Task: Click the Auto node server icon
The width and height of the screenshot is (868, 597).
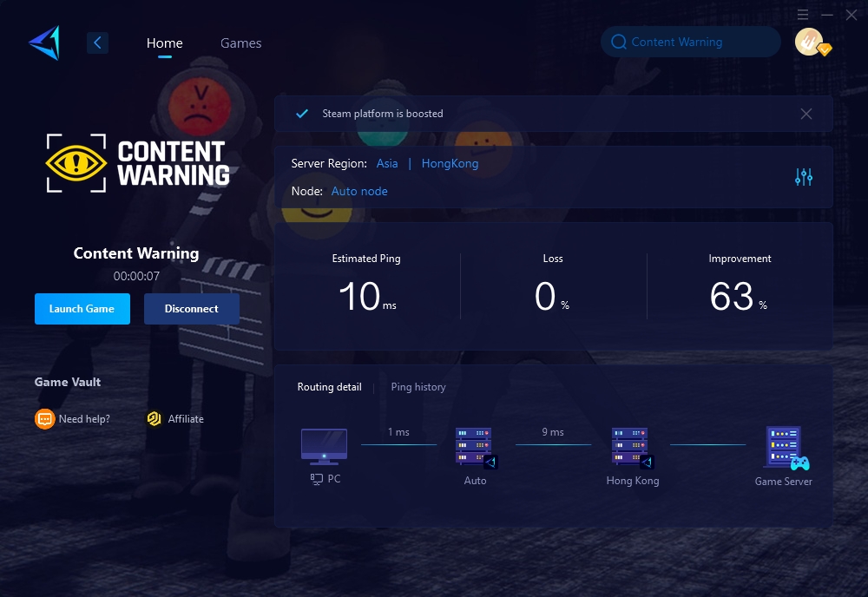Action: (x=476, y=447)
